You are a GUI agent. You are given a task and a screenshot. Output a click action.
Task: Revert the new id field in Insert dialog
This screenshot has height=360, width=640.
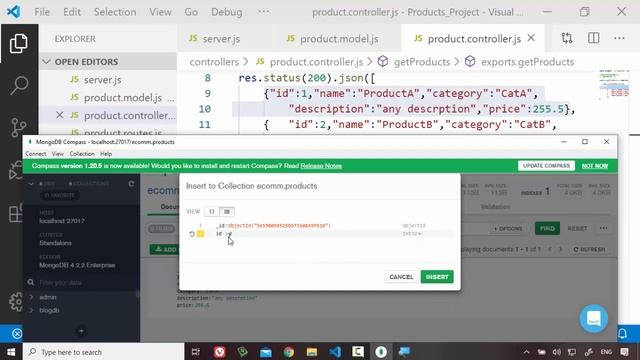(192, 234)
